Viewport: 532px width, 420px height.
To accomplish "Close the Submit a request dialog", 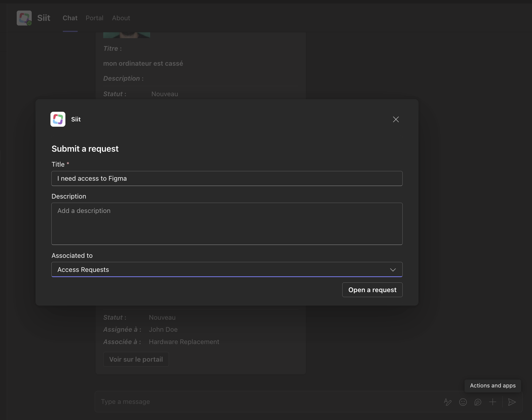I will click(x=396, y=119).
